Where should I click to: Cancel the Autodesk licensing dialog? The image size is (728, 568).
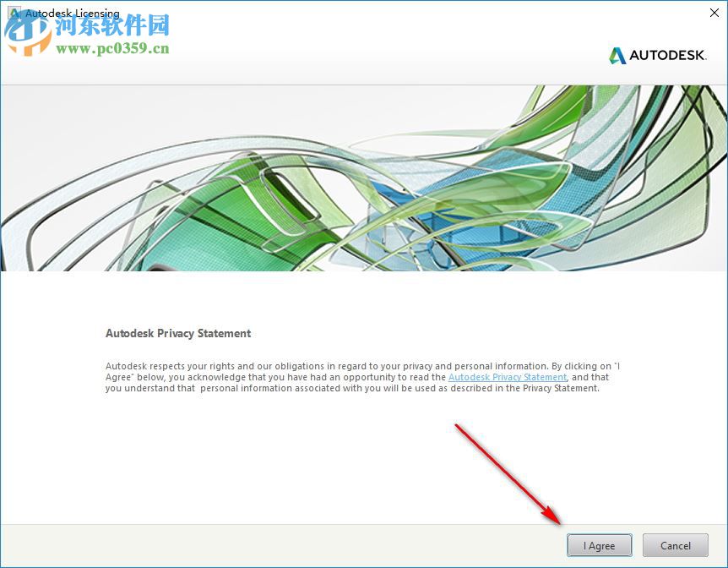675,545
